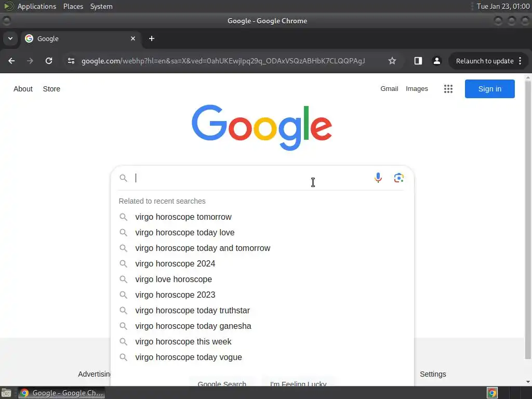Select suggestion virgo horoscope 2023
Image resolution: width=532 pixels, height=399 pixels.
click(x=262, y=295)
